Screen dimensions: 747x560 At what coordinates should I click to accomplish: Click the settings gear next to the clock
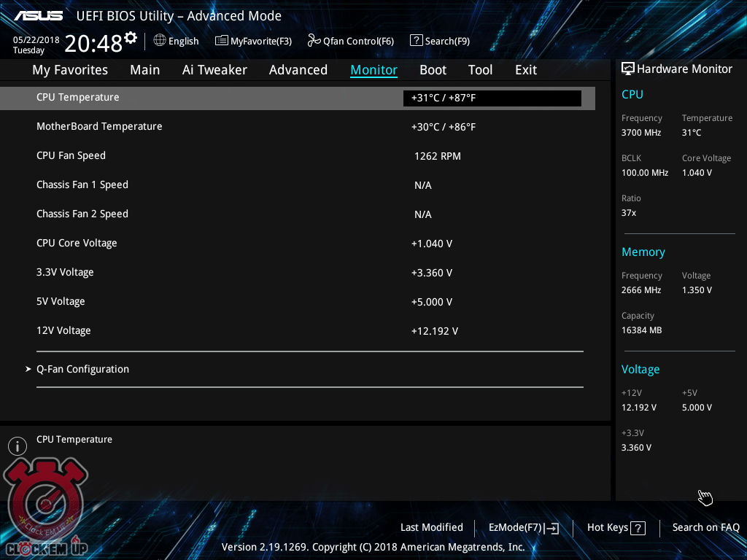point(131,37)
